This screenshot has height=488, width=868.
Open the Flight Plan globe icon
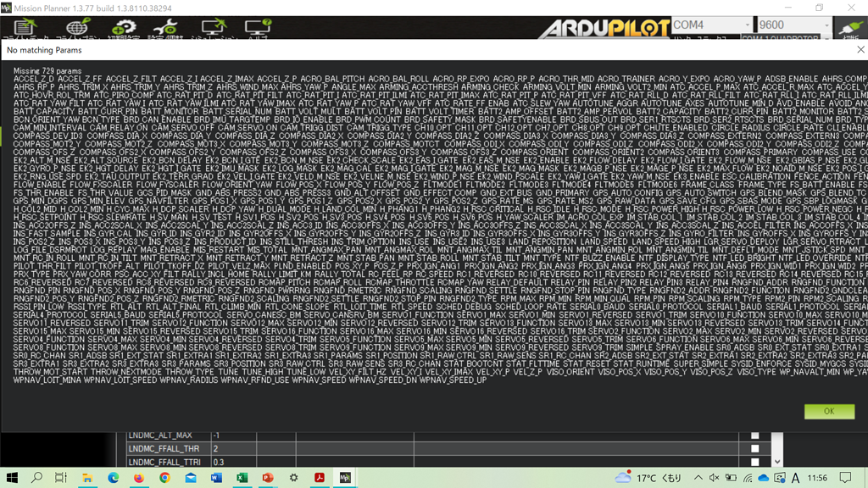pos(77,29)
